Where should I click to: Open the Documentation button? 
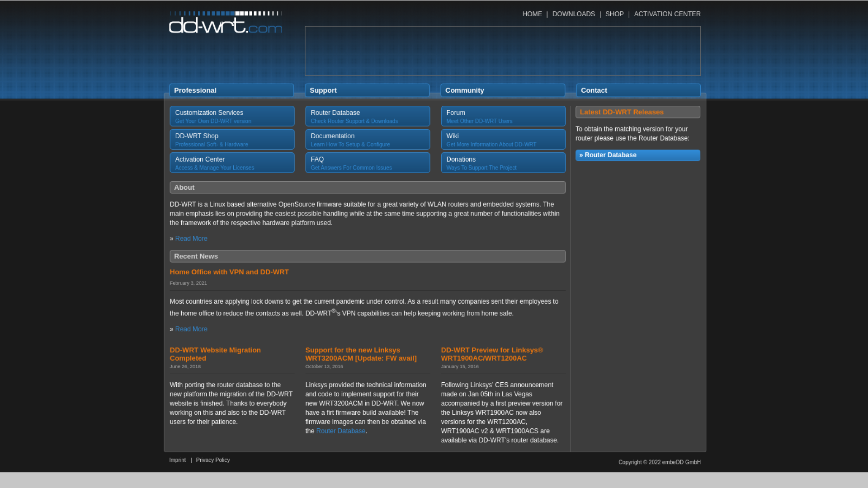click(x=368, y=140)
